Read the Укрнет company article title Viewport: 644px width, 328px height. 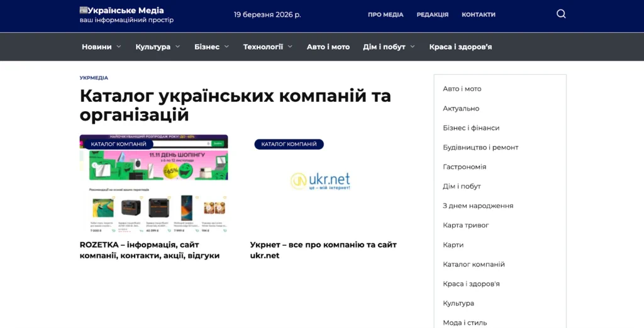323,250
